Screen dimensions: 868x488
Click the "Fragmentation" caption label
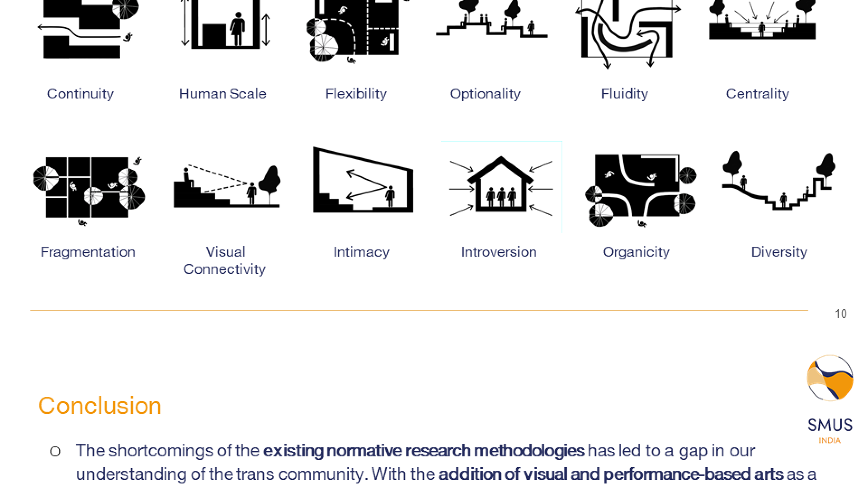(88, 252)
